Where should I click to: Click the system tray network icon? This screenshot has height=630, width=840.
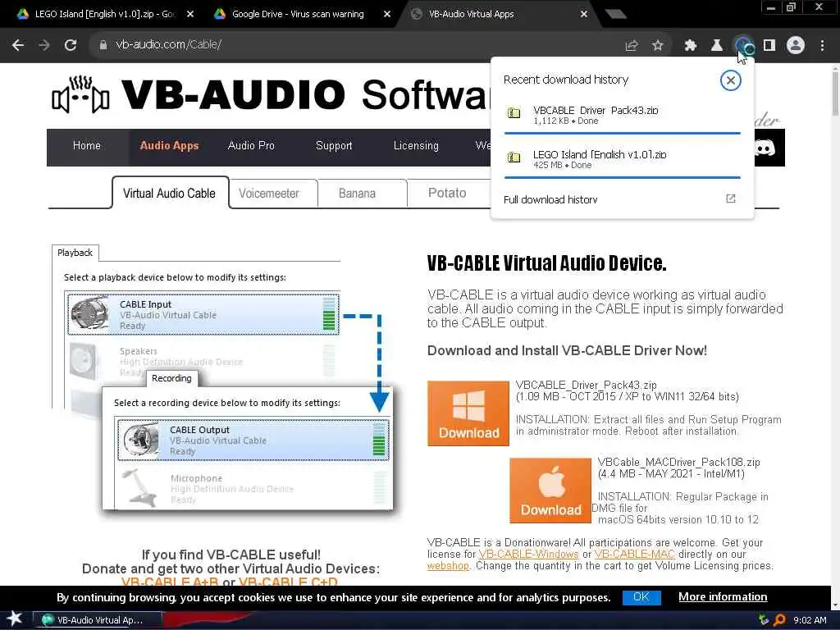click(764, 620)
